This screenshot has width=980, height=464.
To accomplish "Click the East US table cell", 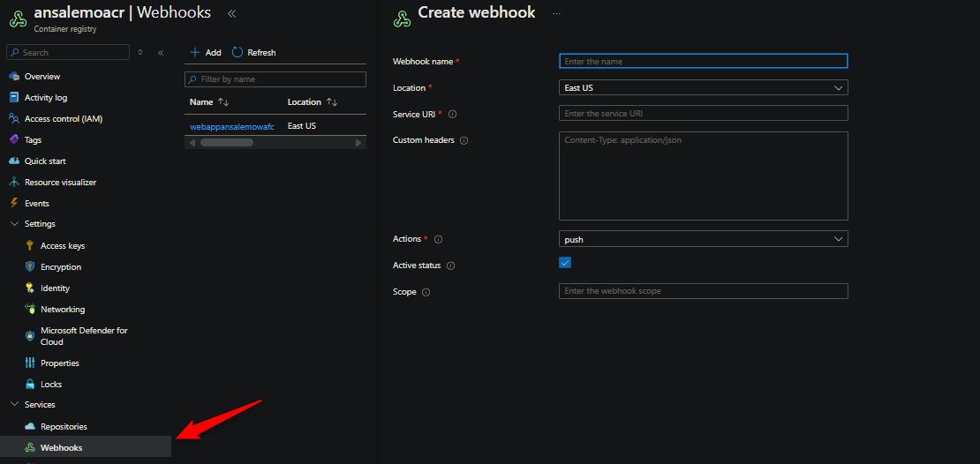I will point(302,126).
